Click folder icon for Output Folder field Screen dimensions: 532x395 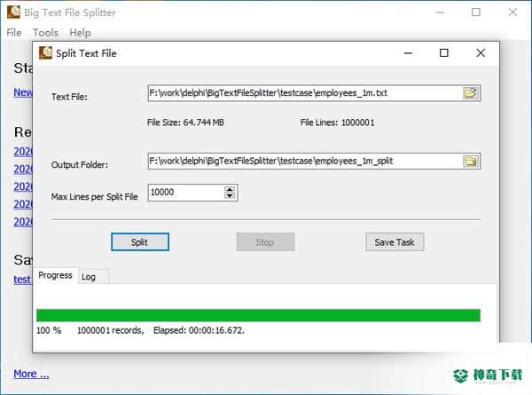click(x=471, y=161)
